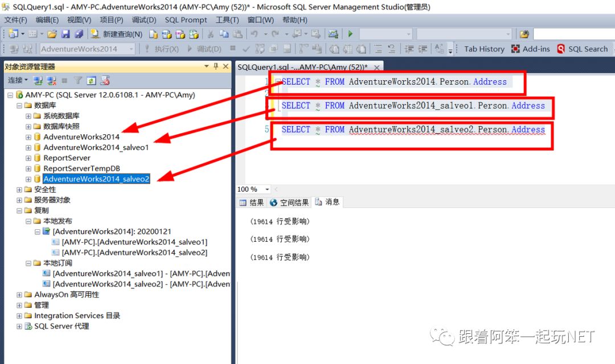Click the 调试(D) debug button
This screenshot has width=615, height=364.
click(204, 49)
